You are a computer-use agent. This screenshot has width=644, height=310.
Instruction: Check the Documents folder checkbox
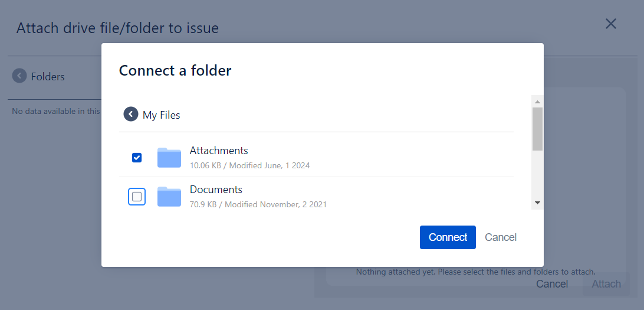click(137, 197)
